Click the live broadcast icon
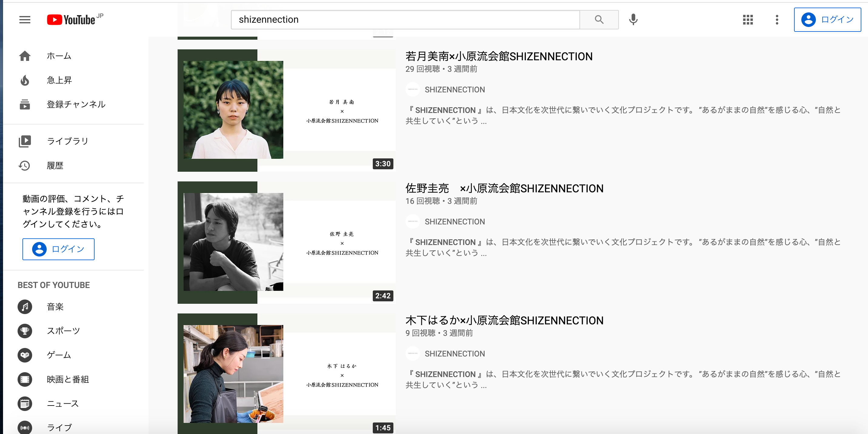The height and width of the screenshot is (434, 868). [x=25, y=427]
